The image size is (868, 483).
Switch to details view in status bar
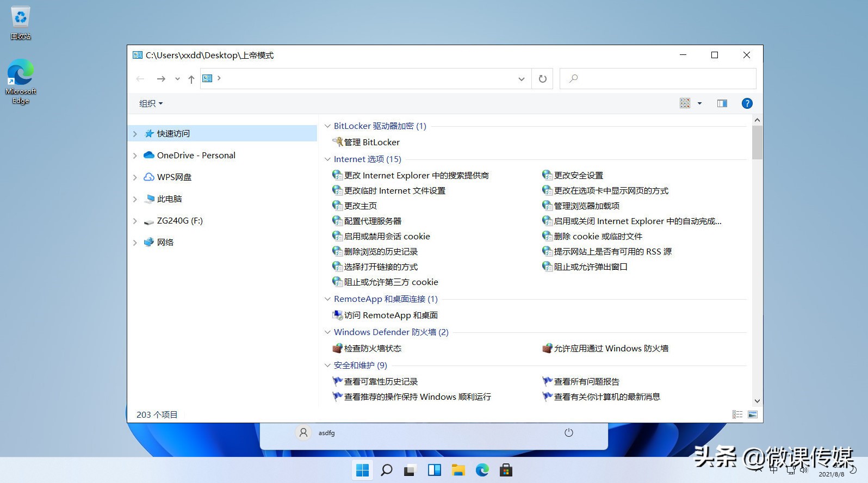[x=737, y=414]
